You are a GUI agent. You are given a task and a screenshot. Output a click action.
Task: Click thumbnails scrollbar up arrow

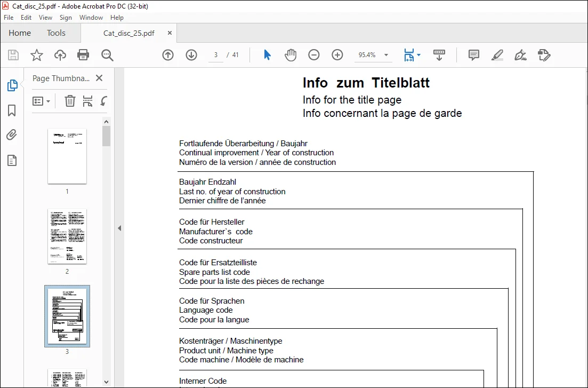tap(106, 122)
